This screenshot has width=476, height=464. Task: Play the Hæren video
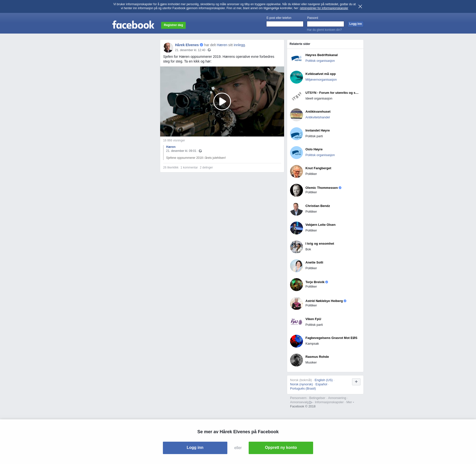(222, 101)
